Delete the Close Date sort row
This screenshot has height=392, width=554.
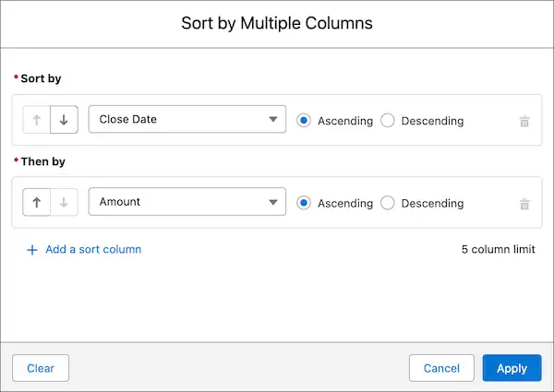click(524, 121)
